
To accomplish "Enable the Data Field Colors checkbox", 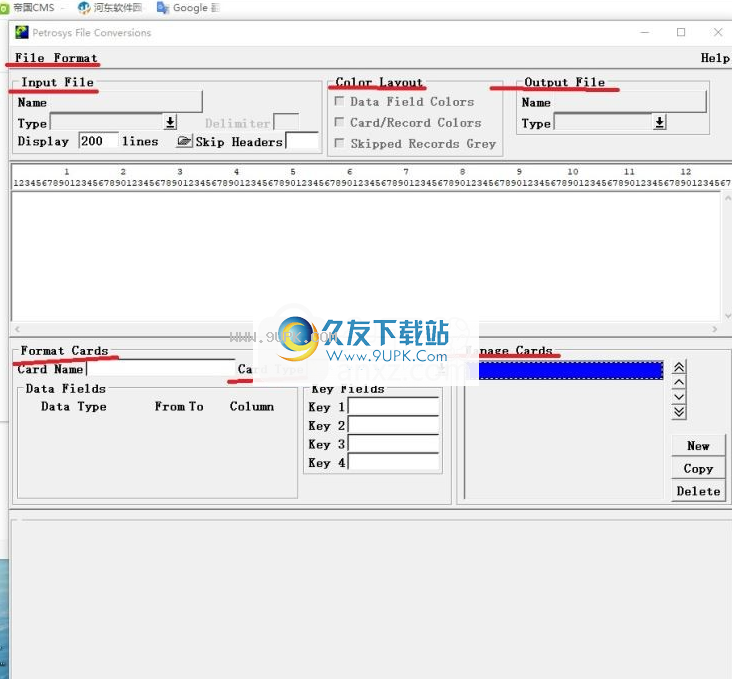I will click(339, 101).
